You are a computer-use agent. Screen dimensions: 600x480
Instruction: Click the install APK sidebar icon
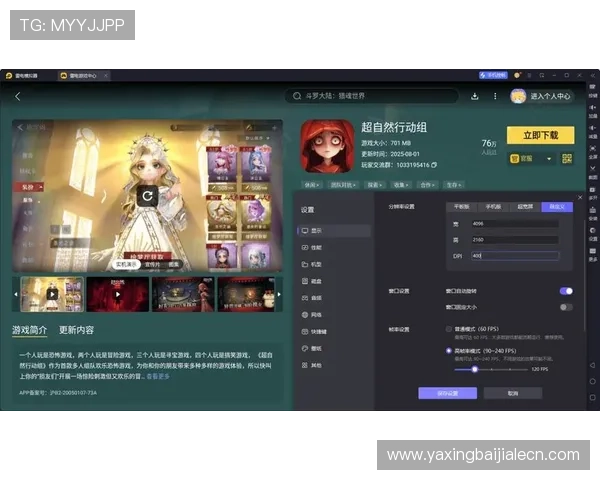pos(592,213)
